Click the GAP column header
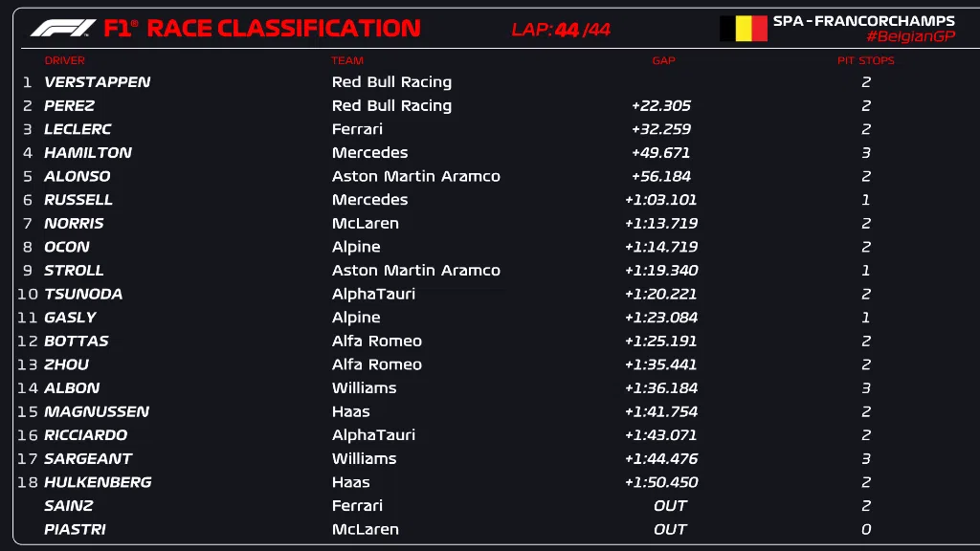Screen dimensions: 980x551 click(x=663, y=60)
